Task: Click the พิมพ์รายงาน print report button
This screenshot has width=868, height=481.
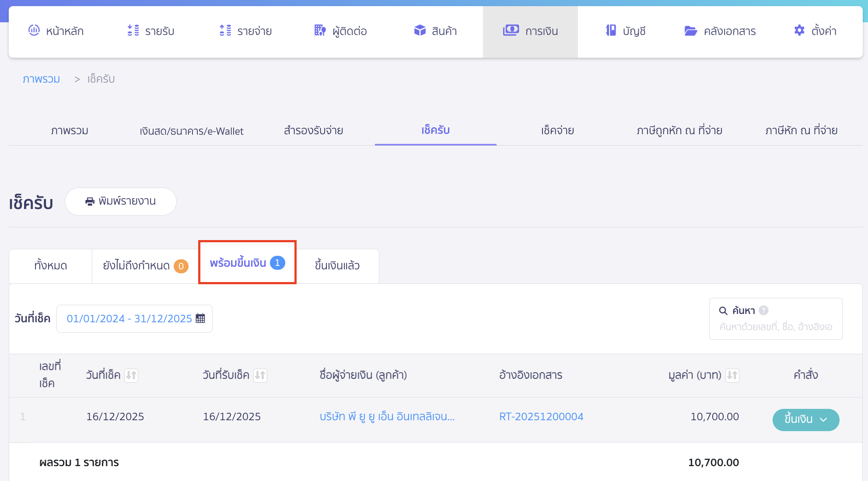Action: 121,201
